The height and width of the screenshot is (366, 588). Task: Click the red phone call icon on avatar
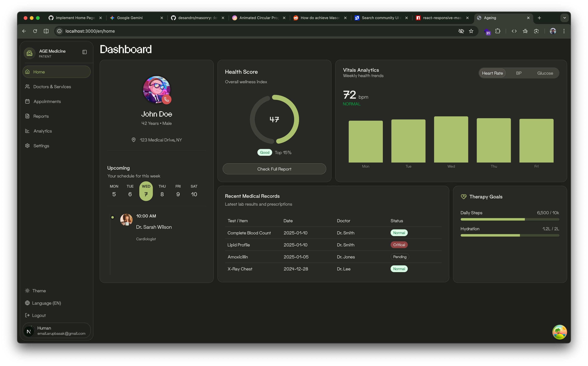[166, 99]
